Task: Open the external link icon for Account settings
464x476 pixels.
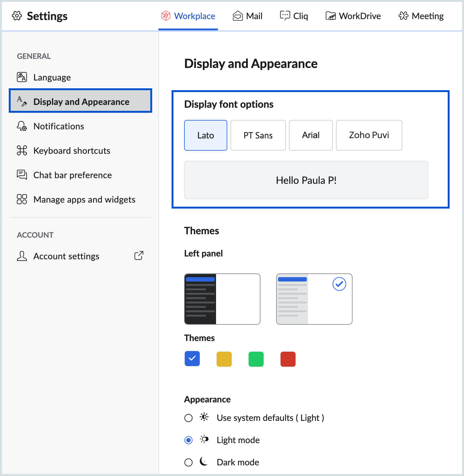Action: (x=139, y=256)
